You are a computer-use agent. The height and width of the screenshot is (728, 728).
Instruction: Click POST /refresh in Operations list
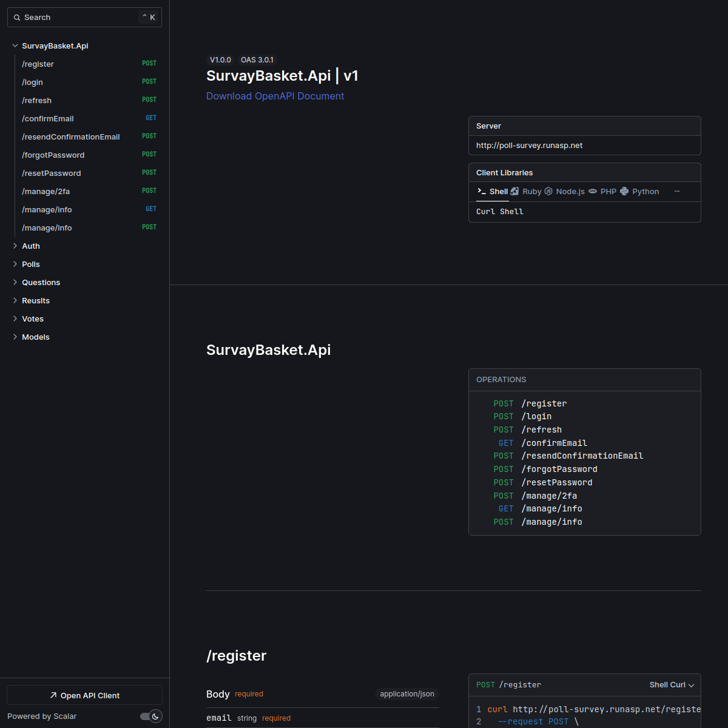(527, 430)
